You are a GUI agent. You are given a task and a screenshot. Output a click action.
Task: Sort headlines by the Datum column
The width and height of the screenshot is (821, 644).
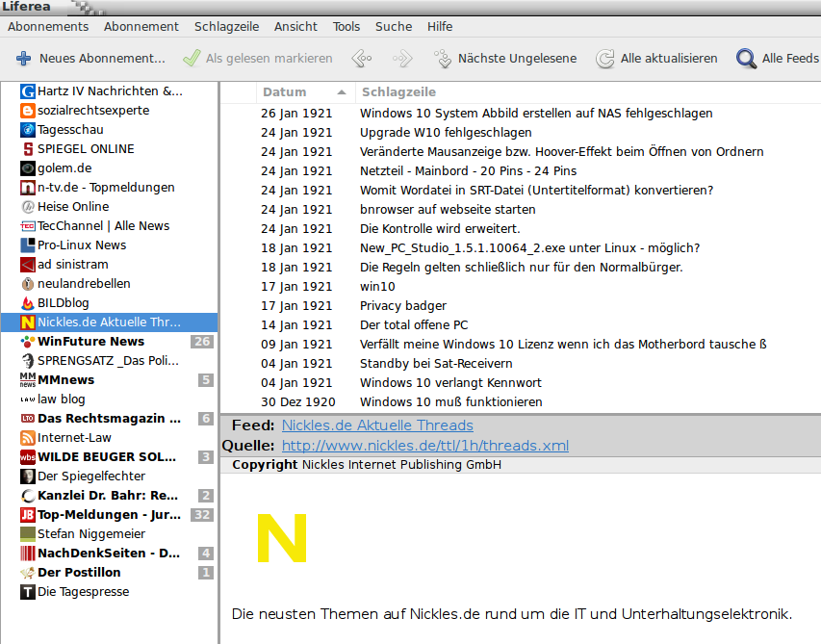point(306,92)
